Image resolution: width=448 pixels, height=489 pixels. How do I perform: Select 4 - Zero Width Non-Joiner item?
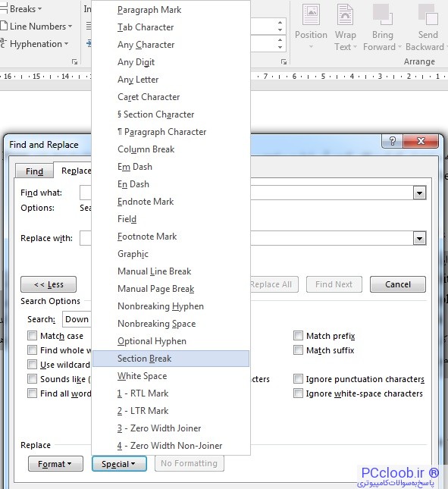pos(171,446)
